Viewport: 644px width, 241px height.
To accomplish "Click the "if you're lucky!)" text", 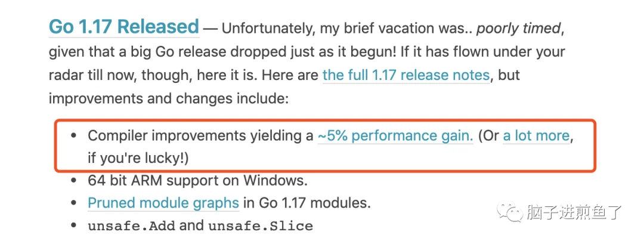I will [138, 158].
